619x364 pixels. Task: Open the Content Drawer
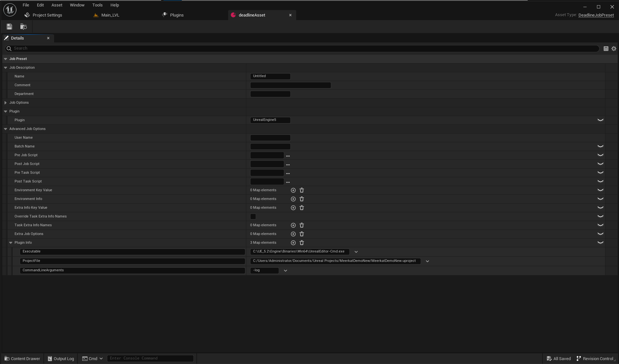(x=22, y=358)
